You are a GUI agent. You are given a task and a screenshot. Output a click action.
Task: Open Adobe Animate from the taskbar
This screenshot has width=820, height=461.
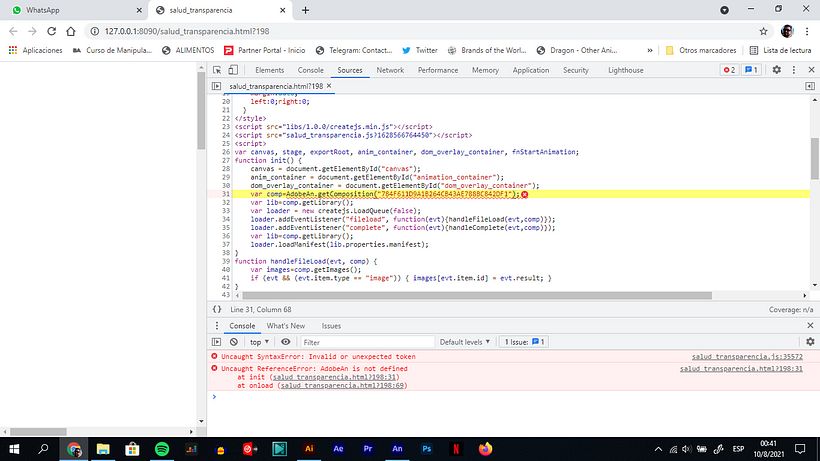point(397,449)
